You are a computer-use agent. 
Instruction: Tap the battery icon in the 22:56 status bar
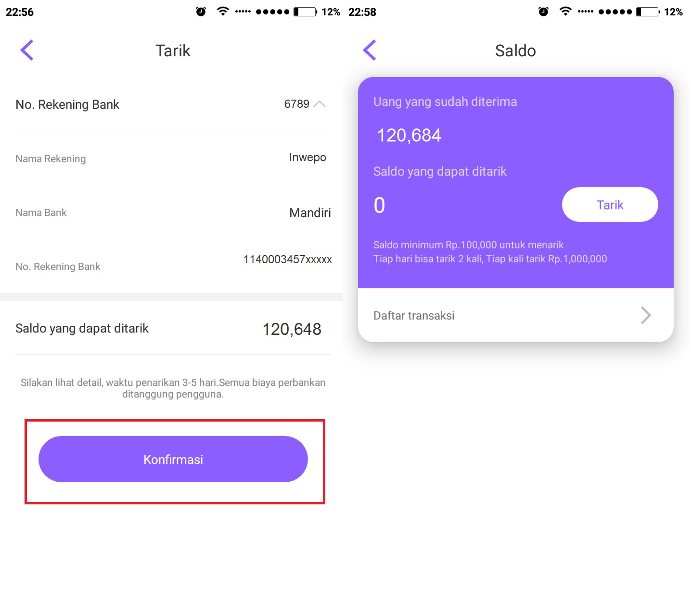pyautogui.click(x=305, y=12)
